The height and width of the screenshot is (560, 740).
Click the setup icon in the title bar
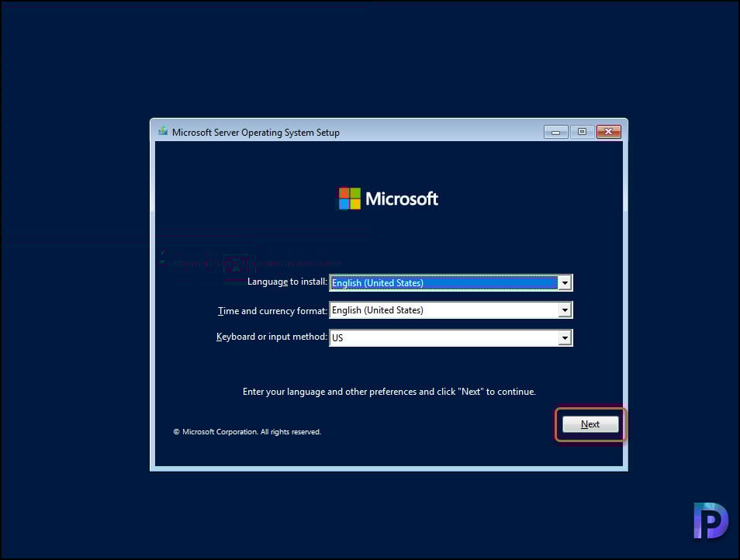point(163,131)
